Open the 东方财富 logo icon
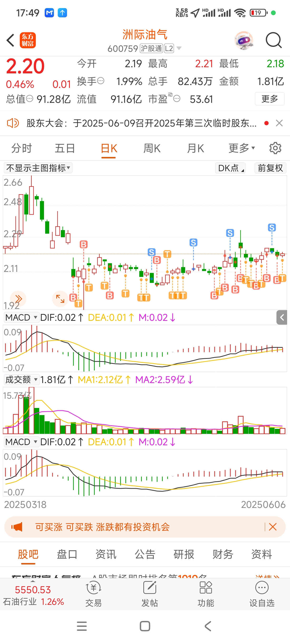 (28, 40)
